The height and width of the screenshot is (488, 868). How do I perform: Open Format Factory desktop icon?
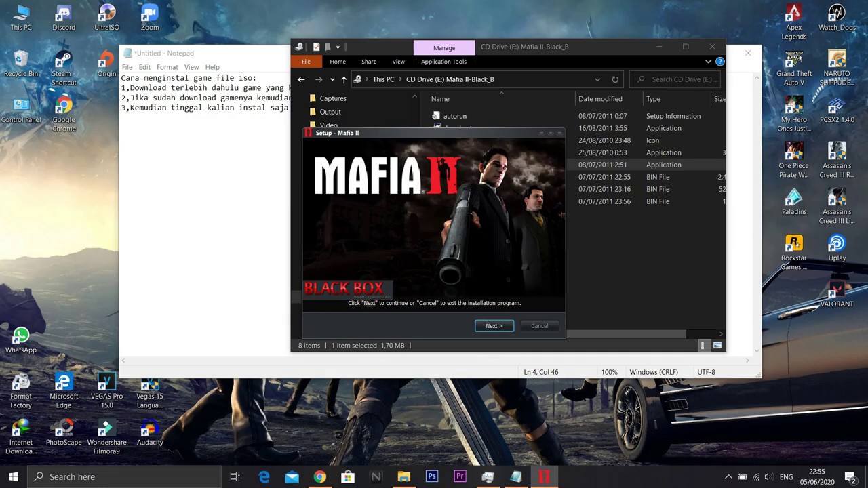tap(21, 391)
